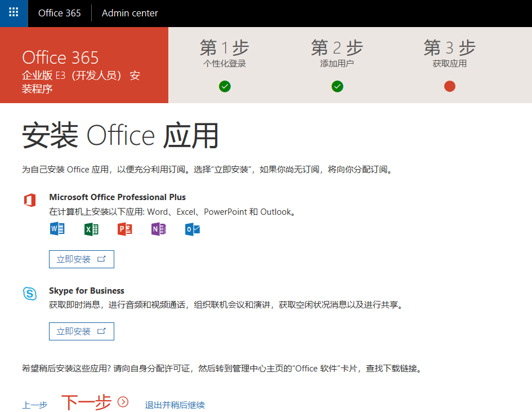This screenshot has height=412, width=532.
Task: Click red status dot under 第 3 步
Action: pos(450,86)
